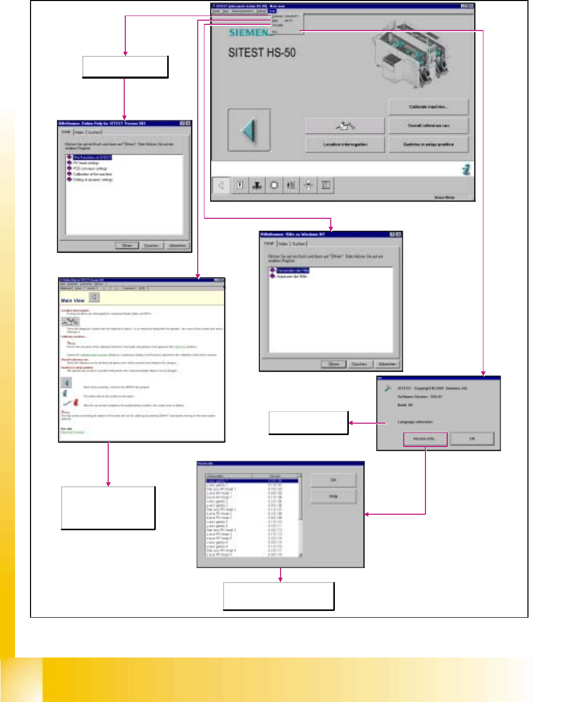588x702 pixels.
Task: Select 'PCB conveyor settings' help topic
Action: click(x=90, y=169)
